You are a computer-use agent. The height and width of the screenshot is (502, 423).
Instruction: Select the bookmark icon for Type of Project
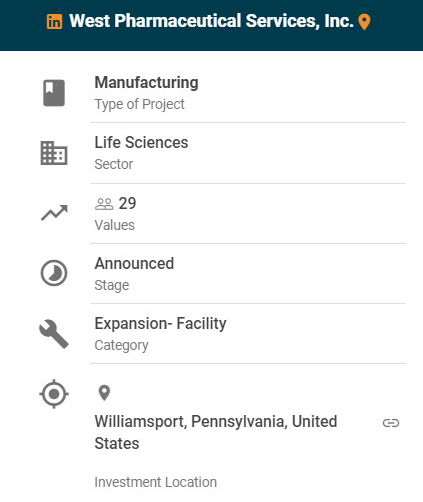(x=54, y=93)
